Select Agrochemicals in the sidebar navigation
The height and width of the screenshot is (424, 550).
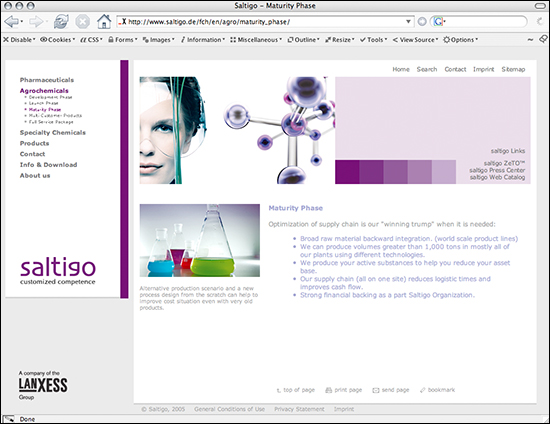pyautogui.click(x=44, y=90)
